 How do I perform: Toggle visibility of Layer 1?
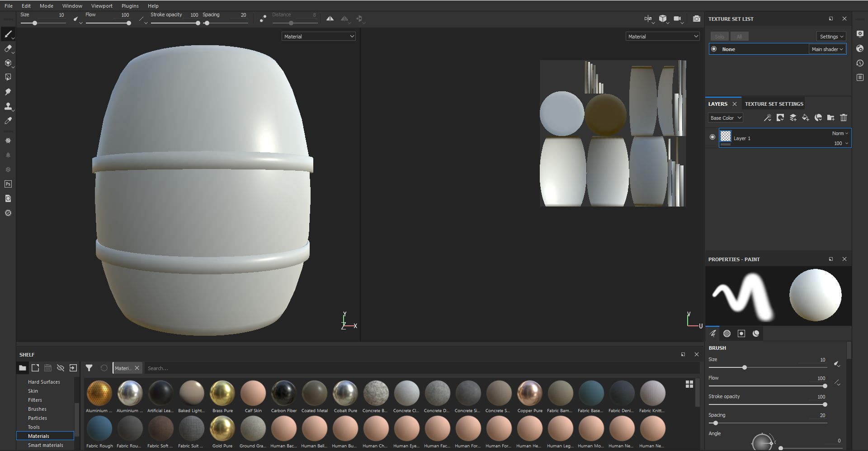click(x=712, y=137)
